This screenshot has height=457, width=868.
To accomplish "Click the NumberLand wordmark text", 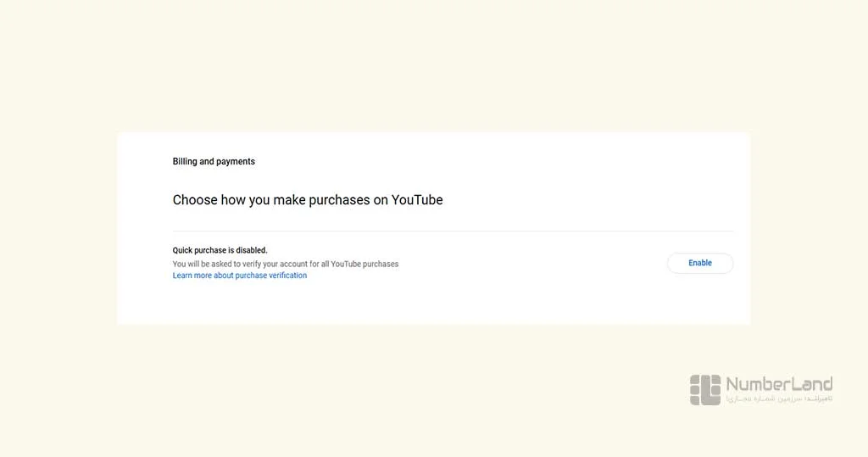I will 779,384.
